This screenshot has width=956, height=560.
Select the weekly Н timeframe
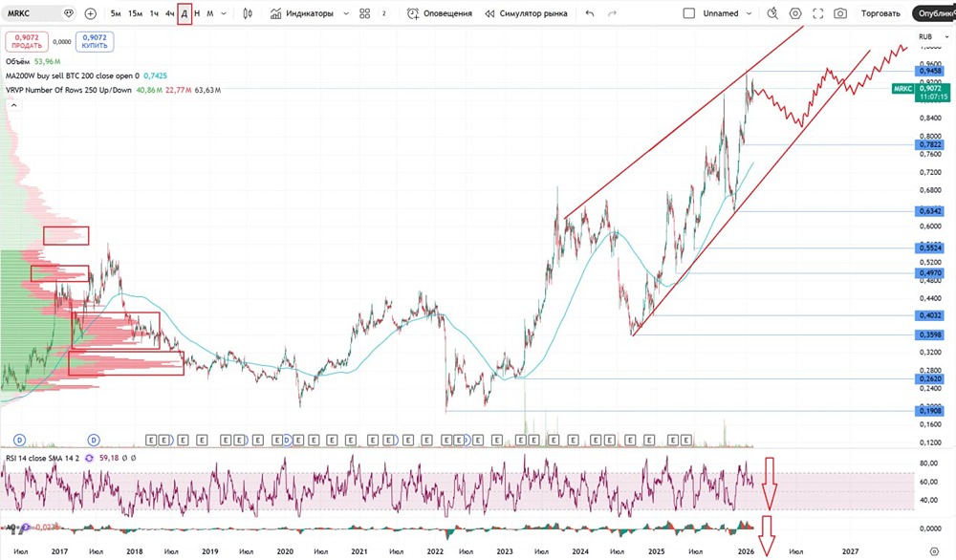(x=197, y=13)
